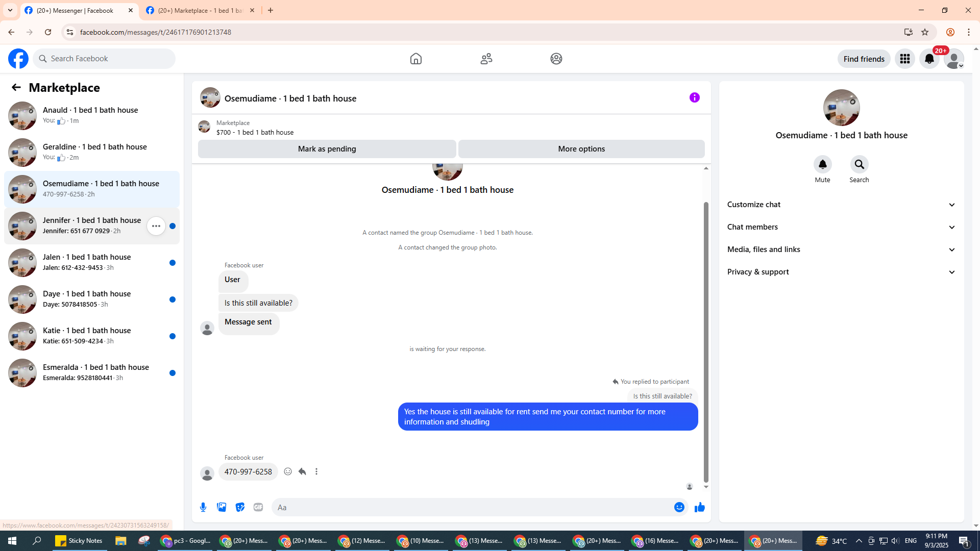The width and height of the screenshot is (980, 551).
Task: Open the $700 - 1 bed 1 bath house listing
Action: click(255, 132)
